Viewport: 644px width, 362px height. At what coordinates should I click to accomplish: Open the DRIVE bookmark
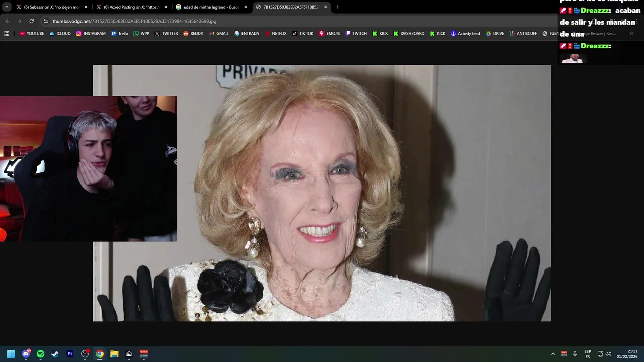click(x=495, y=34)
